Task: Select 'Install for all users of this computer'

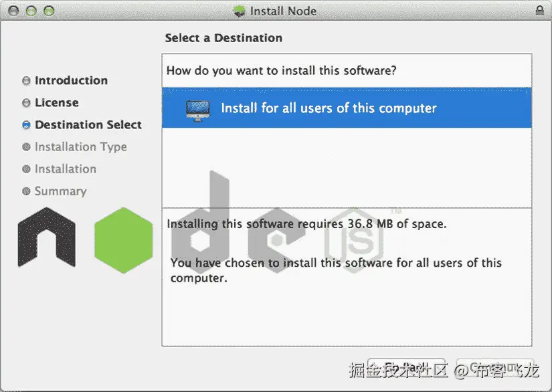Action: 347,108
